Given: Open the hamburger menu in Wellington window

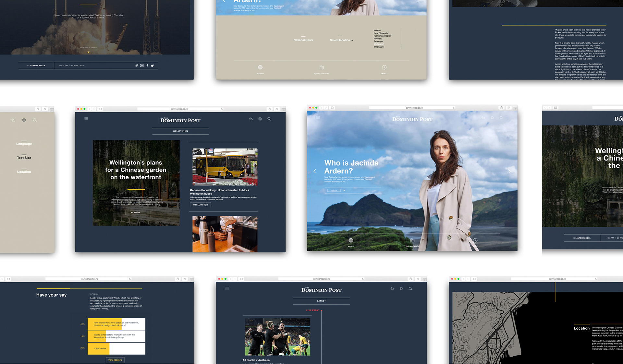Looking at the screenshot, I should point(86,119).
